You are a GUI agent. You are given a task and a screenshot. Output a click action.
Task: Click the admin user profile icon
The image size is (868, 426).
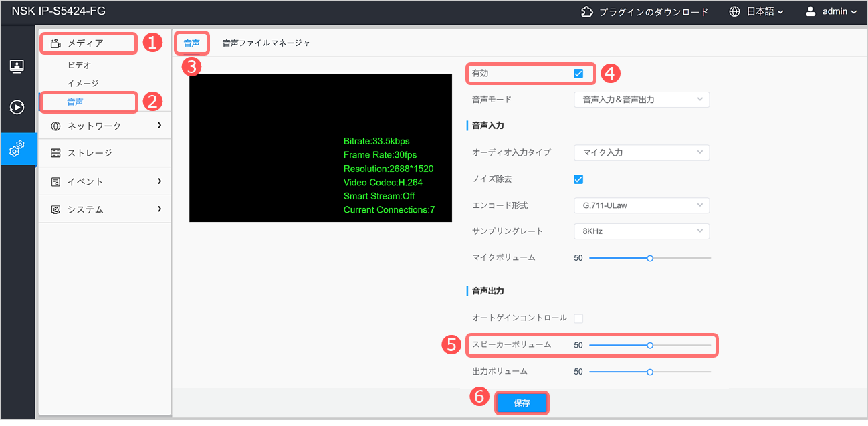[x=810, y=11]
